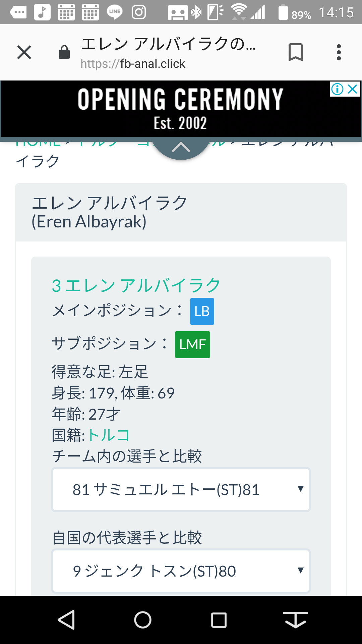Tap the 3 エレン アルバイラク player link
This screenshot has height=644, width=362.
point(136,286)
